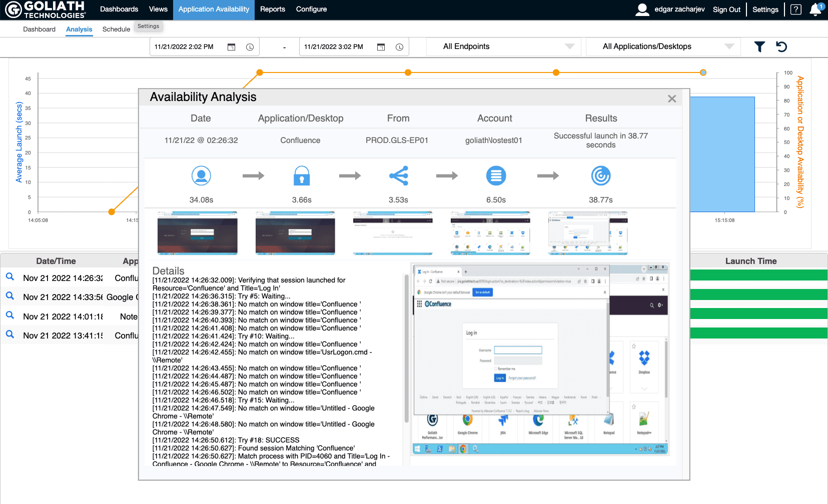
Task: Select the share/brokering stage icon 3.53s
Action: pyautogui.click(x=399, y=175)
